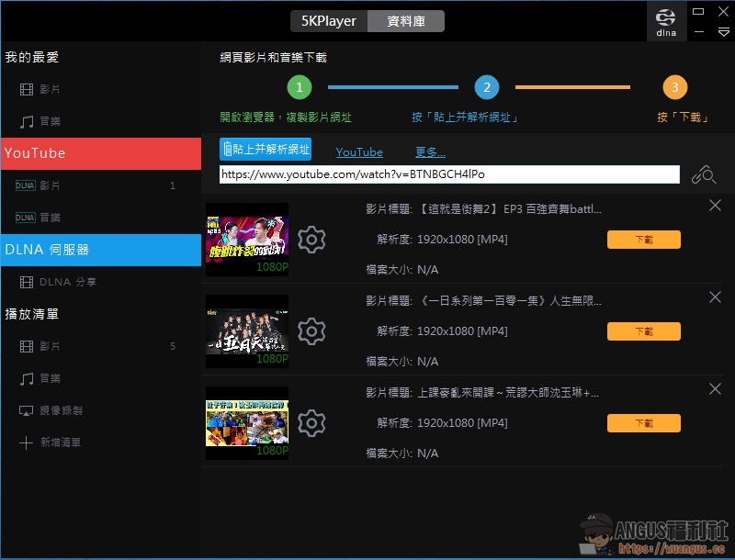Switch to the 資料庫 tab
Viewport: 735px width, 560px height.
tap(406, 21)
